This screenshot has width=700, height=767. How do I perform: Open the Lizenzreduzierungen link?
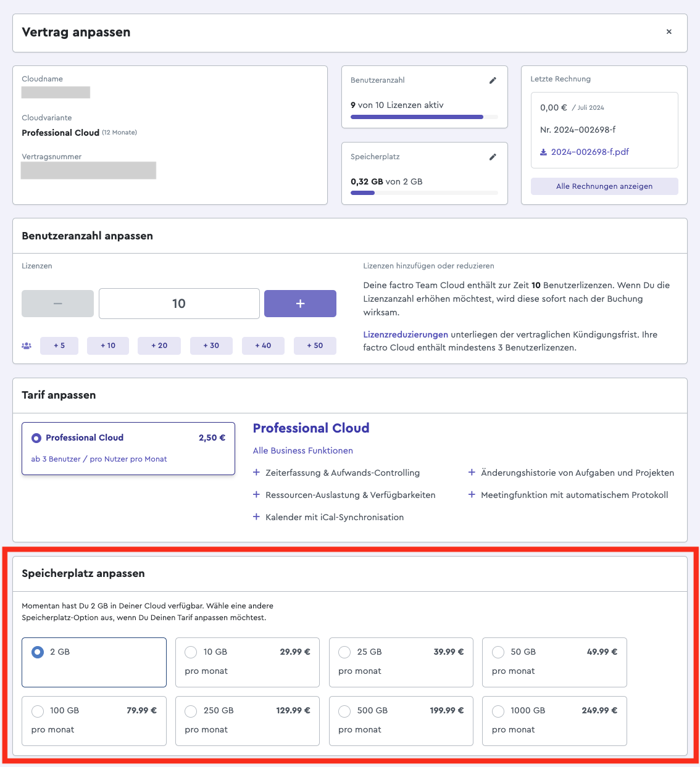pos(406,334)
